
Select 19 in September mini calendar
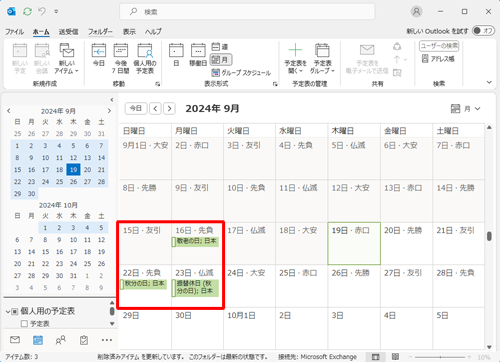pyautogui.click(x=73, y=170)
